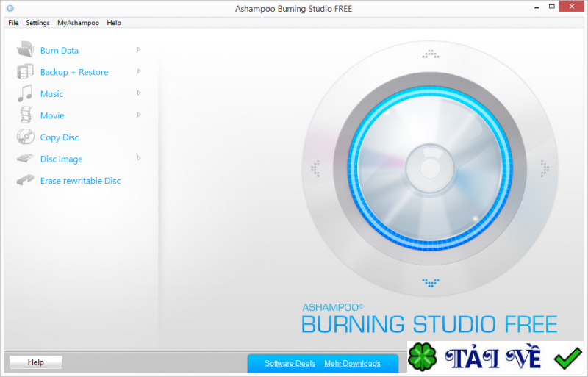This screenshot has width=588, height=377.
Task: Open the Settings menu
Action: click(x=37, y=23)
